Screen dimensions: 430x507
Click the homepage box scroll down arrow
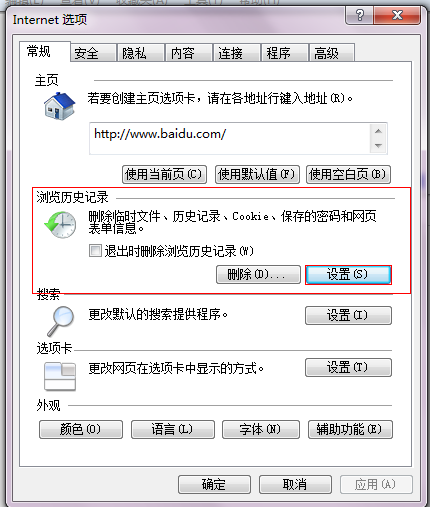pyautogui.click(x=378, y=146)
